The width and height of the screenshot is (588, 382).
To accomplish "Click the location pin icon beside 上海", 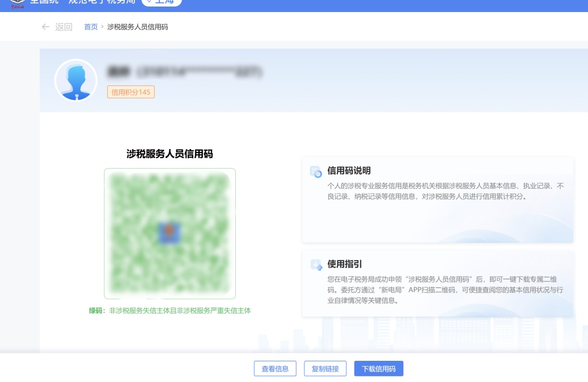I will tap(149, 2).
